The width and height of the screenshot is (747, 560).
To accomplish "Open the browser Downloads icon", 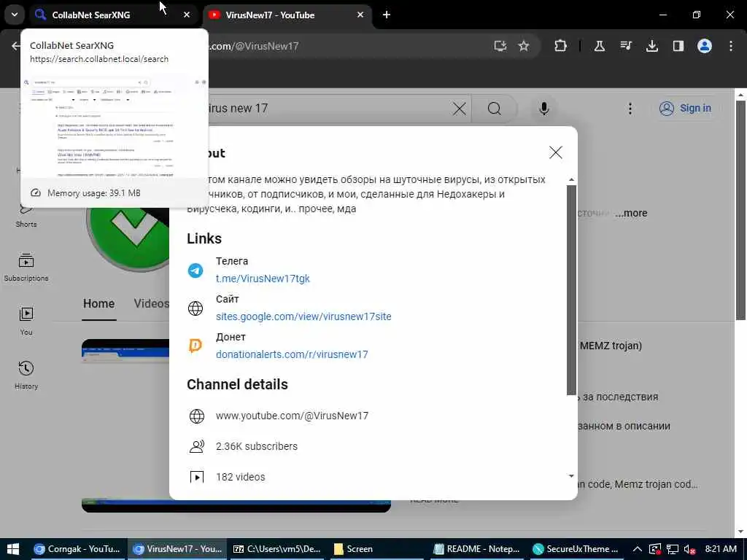I will (x=651, y=46).
